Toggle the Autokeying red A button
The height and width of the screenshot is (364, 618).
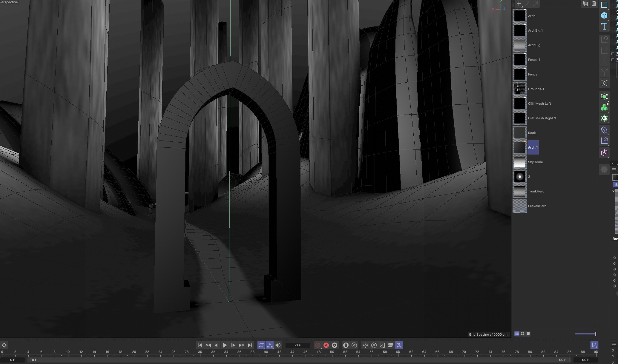(326, 345)
